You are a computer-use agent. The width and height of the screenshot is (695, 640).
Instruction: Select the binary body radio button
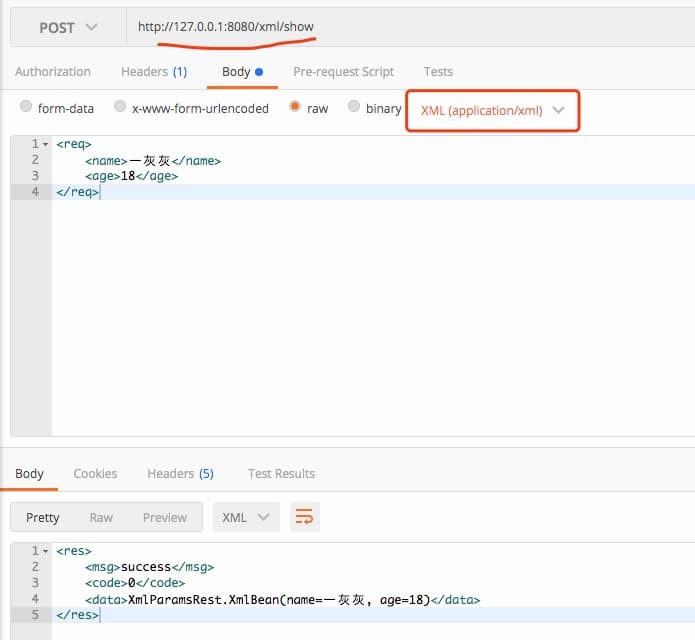click(354, 108)
